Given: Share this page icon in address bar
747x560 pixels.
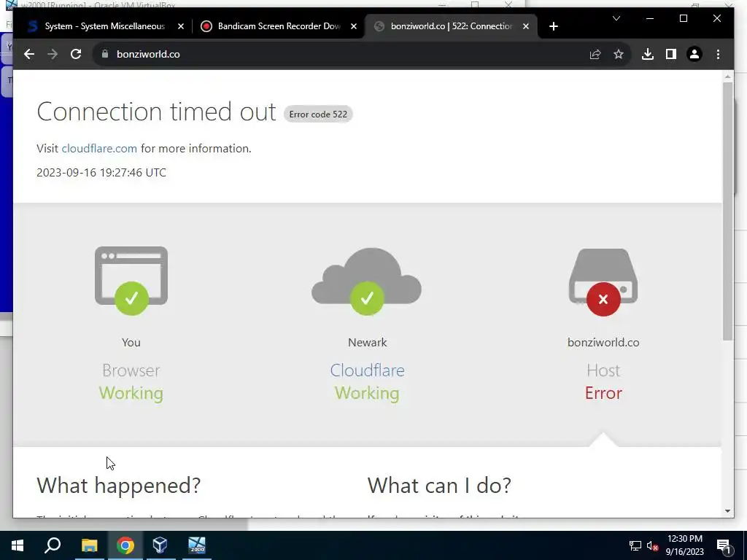Looking at the screenshot, I should coord(595,54).
